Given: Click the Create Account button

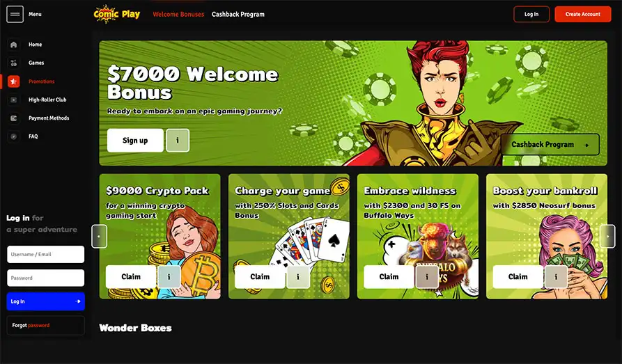Looking at the screenshot, I should [583, 15].
